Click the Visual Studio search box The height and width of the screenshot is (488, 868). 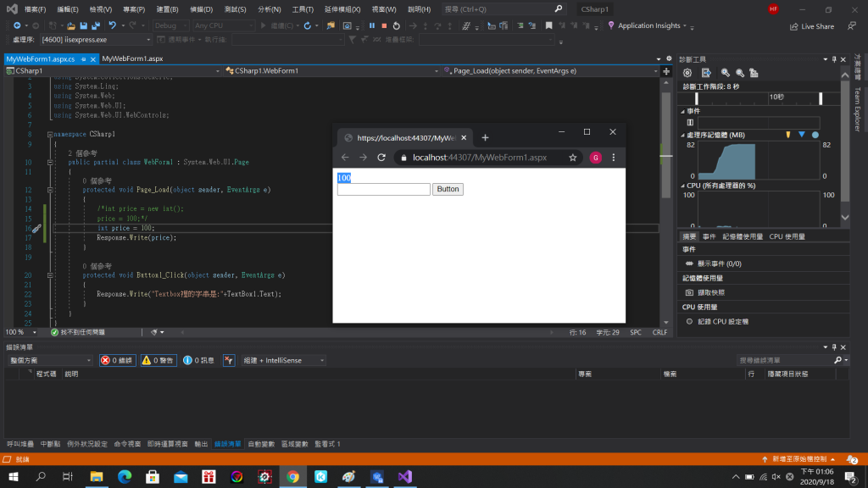pyautogui.click(x=504, y=9)
